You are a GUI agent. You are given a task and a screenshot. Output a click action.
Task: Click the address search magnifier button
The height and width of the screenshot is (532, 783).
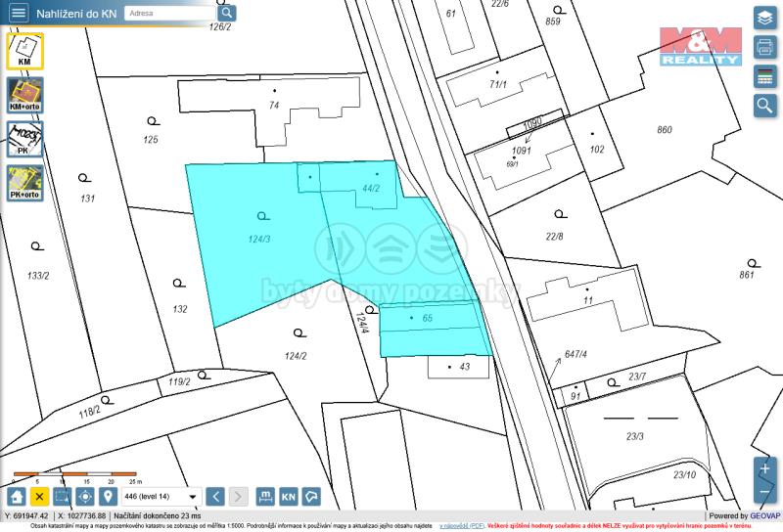point(226,13)
